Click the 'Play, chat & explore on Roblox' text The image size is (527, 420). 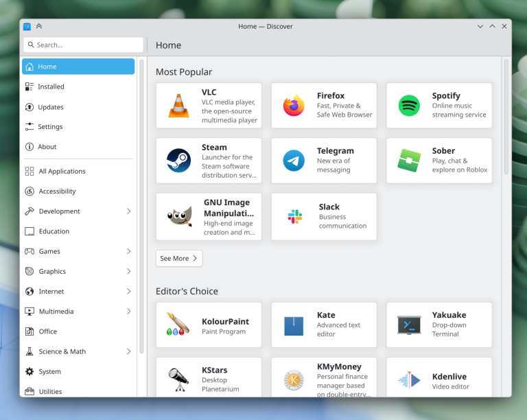tap(460, 165)
